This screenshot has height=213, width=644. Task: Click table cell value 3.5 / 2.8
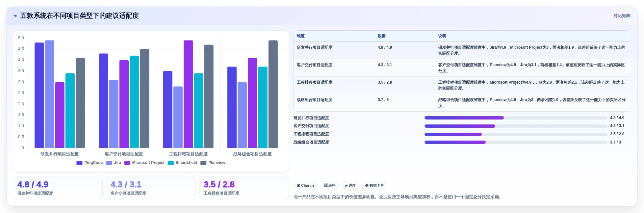click(385, 83)
